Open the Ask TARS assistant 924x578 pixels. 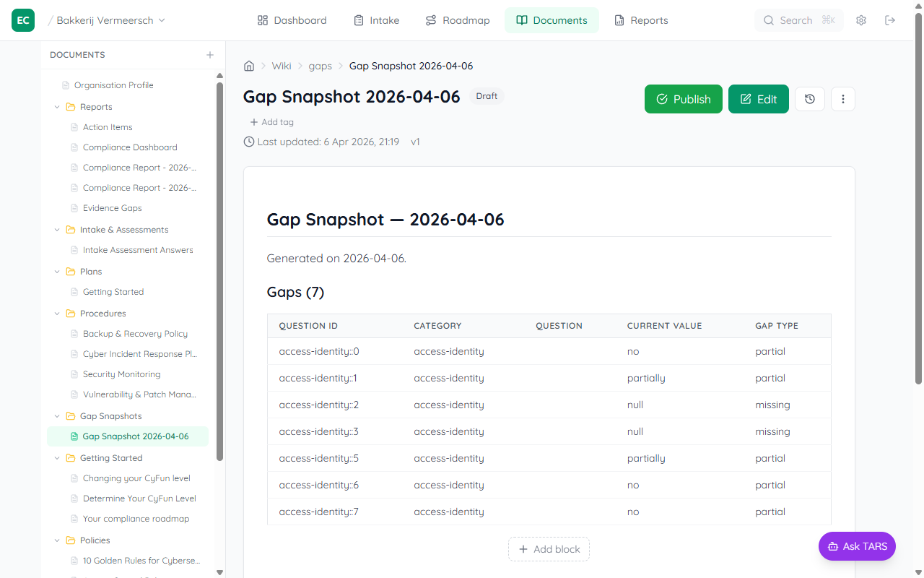pyautogui.click(x=857, y=546)
